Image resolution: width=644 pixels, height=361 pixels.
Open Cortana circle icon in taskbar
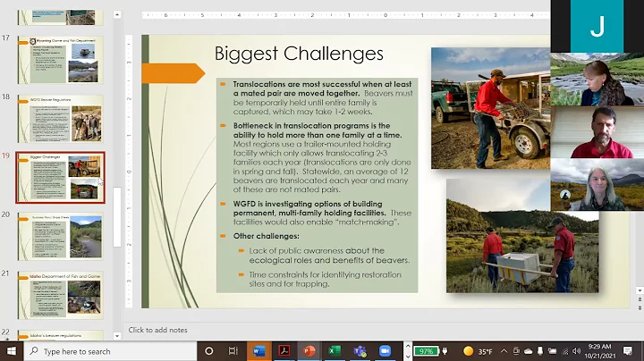click(208, 351)
